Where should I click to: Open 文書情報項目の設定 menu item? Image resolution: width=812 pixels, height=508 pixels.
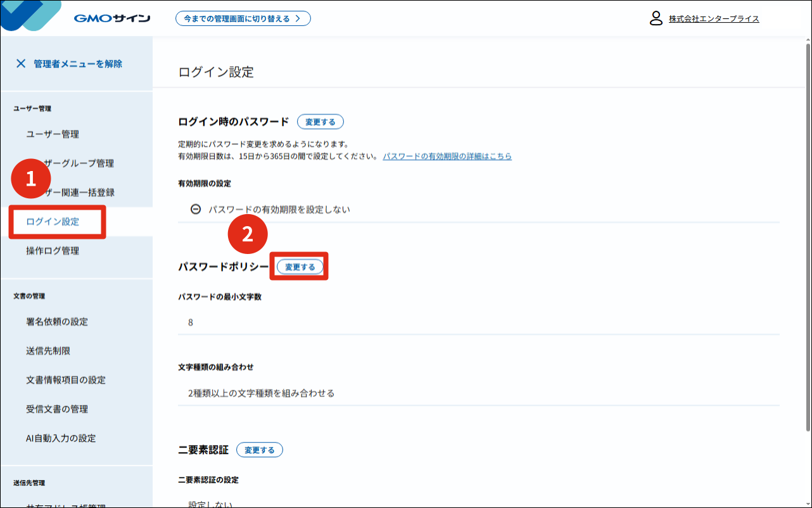66,380
